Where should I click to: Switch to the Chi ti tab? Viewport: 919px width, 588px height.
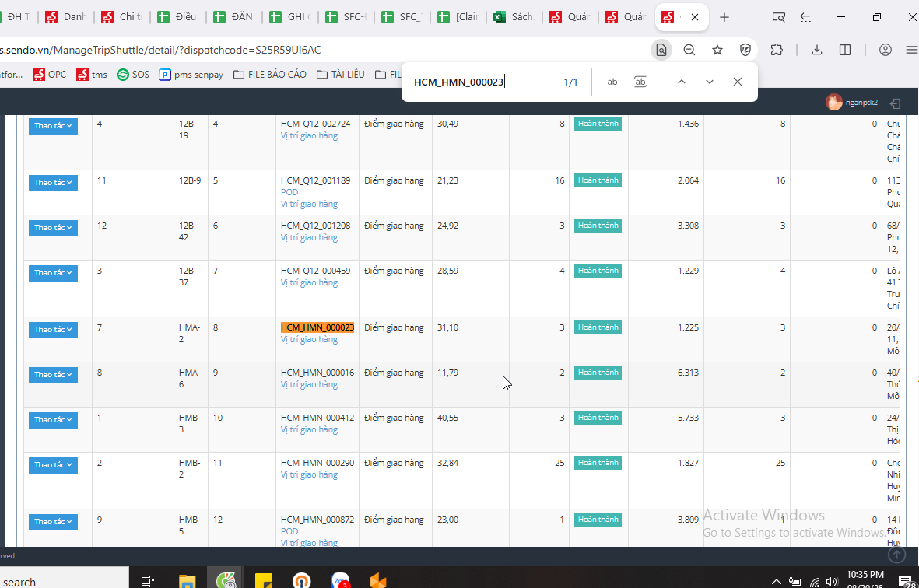coord(122,17)
